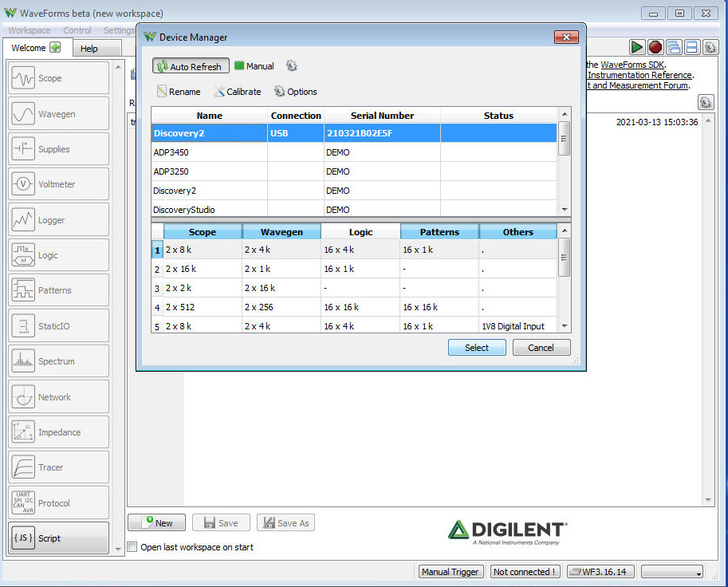728x587 pixels.
Task: Select the ADP3450 demo device row
Action: [x=354, y=152]
